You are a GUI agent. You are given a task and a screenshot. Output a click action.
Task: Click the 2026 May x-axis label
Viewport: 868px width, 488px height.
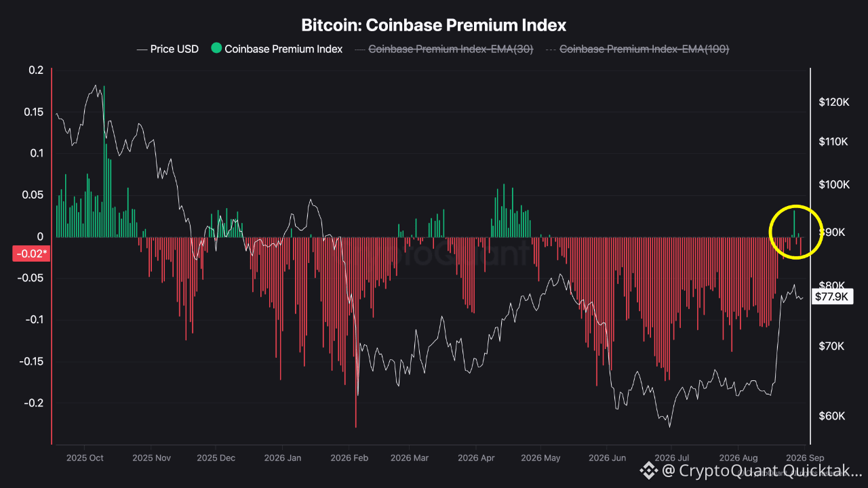[x=540, y=458]
